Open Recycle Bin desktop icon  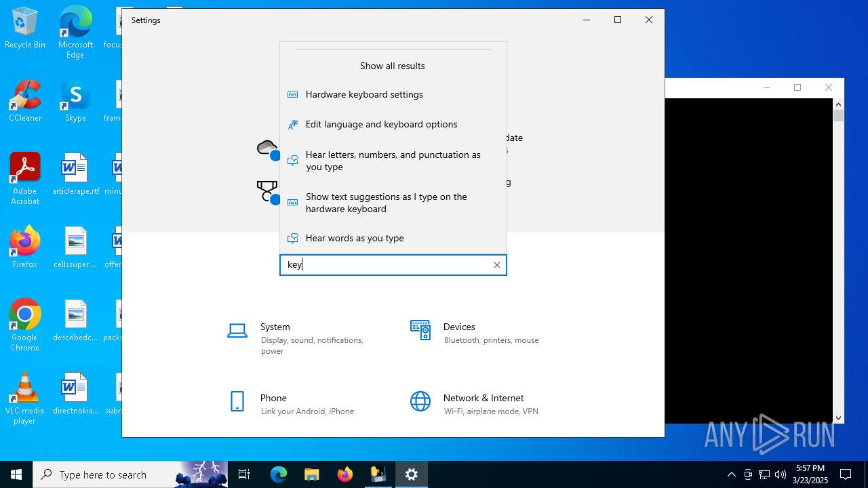[25, 28]
